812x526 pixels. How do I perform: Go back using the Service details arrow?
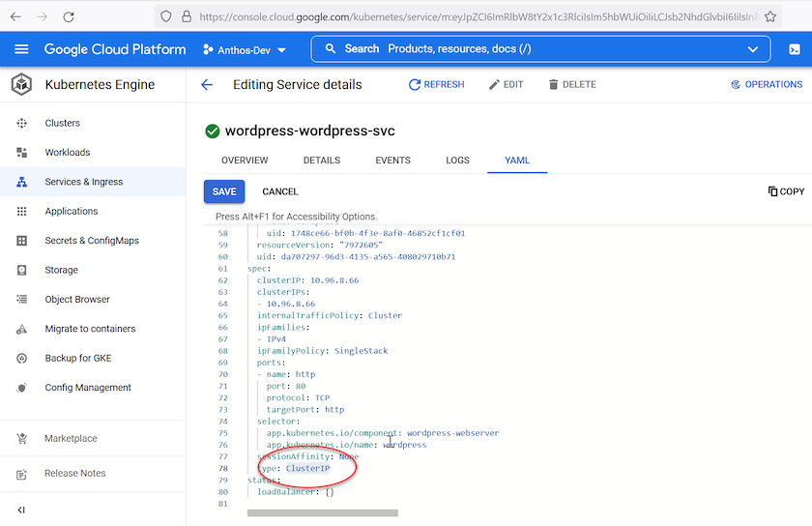(207, 85)
